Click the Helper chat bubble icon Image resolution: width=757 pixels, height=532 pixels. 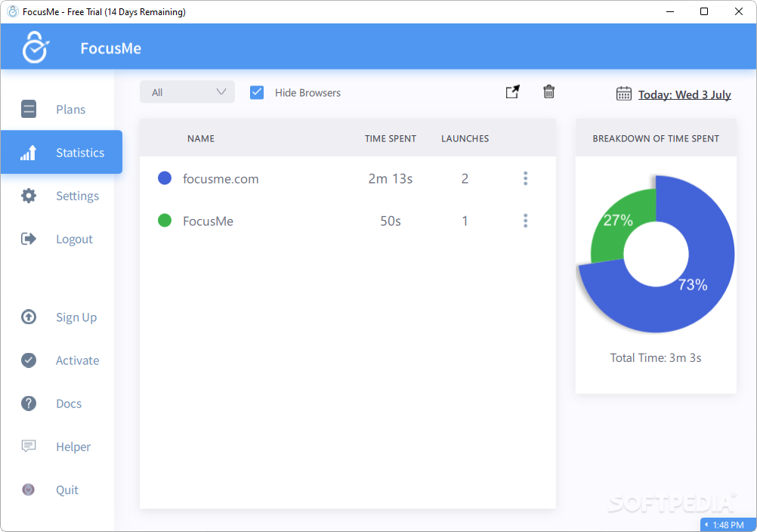tap(29, 446)
